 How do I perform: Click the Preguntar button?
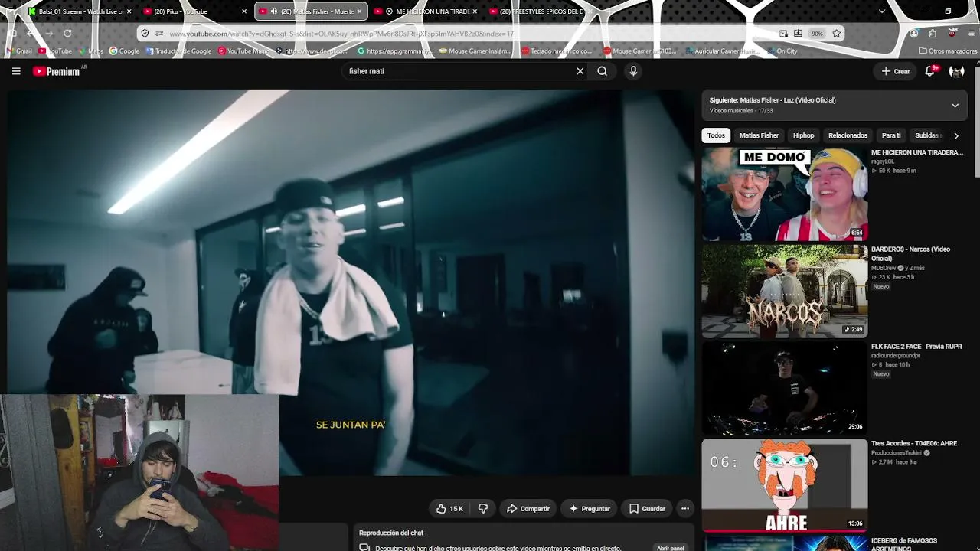pos(590,508)
